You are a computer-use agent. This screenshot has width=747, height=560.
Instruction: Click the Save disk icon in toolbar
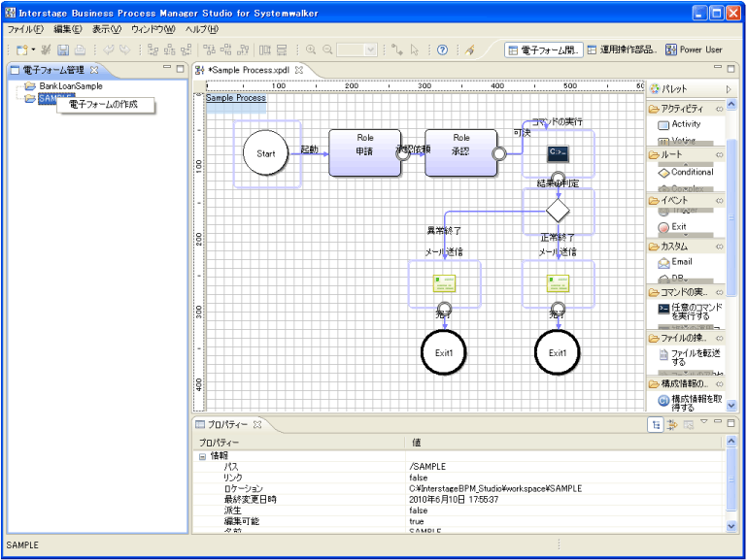click(x=63, y=49)
